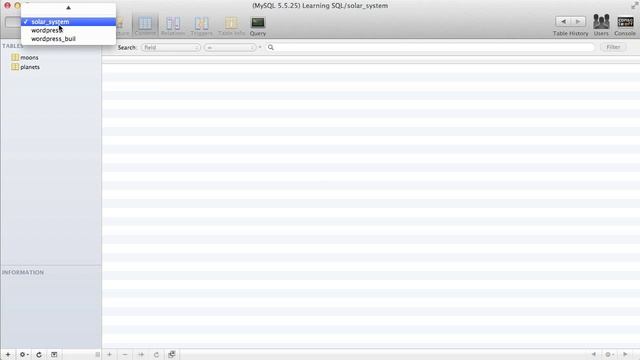640x360 pixels.
Task: Toggle the table information pane button
Action: tap(54, 354)
